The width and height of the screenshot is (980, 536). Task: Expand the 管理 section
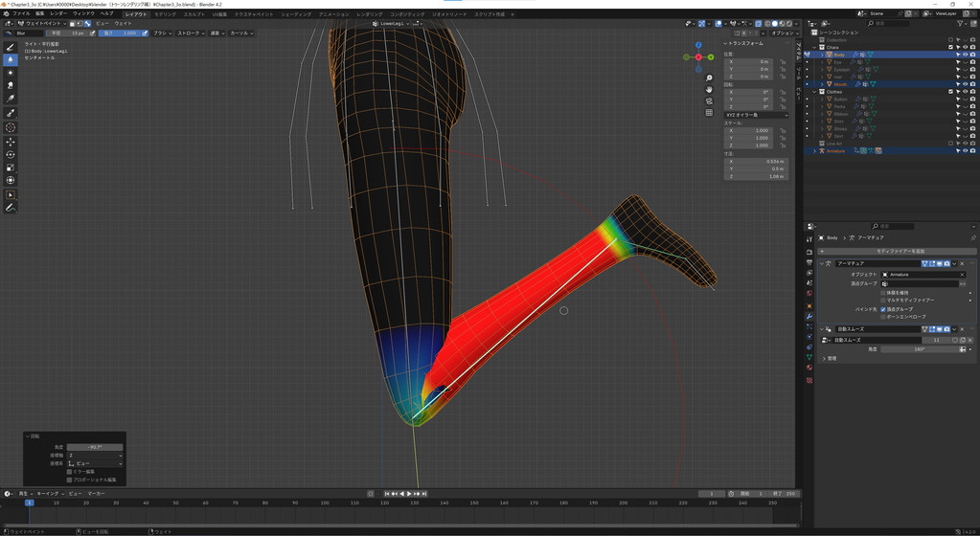pos(825,359)
